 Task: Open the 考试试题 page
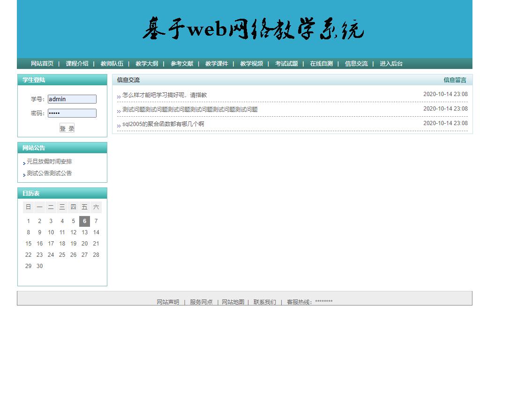(x=286, y=63)
